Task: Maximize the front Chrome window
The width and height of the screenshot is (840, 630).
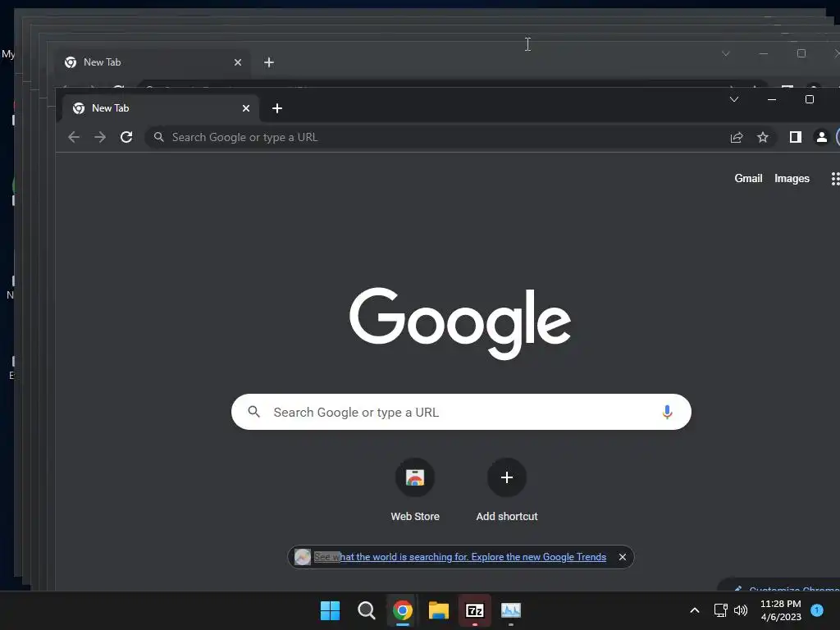Action: click(810, 99)
